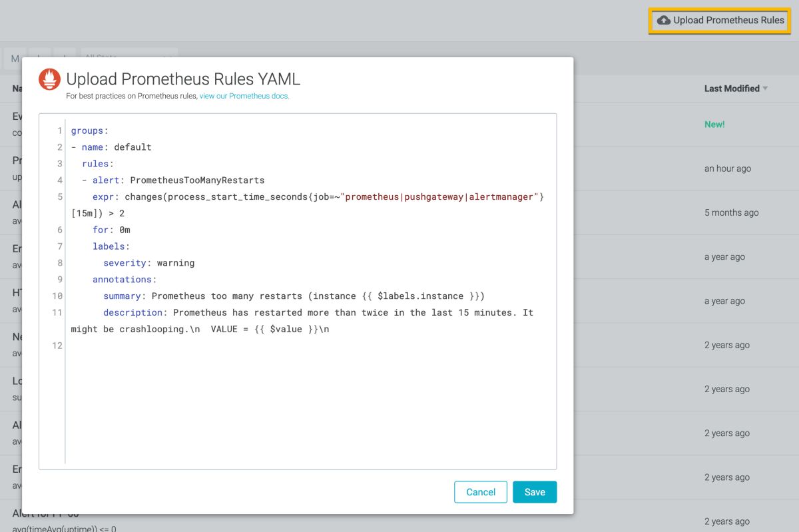
Task: Click the '[15m]) > 2' continuation line
Action: point(98,213)
